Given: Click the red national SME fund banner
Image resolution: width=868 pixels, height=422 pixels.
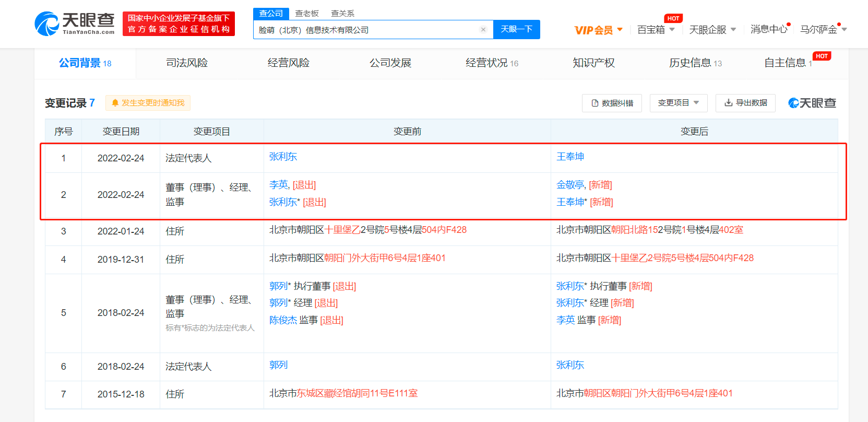Looking at the screenshot, I should click(x=179, y=24).
